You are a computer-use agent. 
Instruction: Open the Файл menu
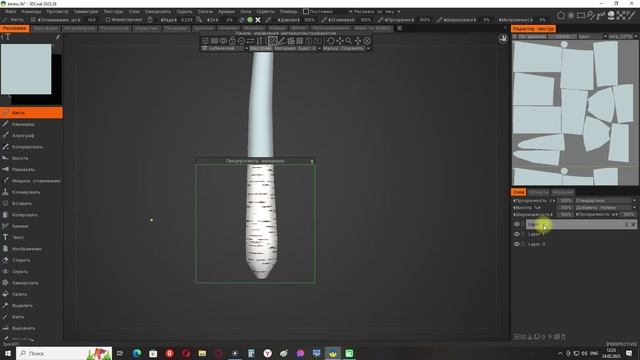pyautogui.click(x=11, y=11)
